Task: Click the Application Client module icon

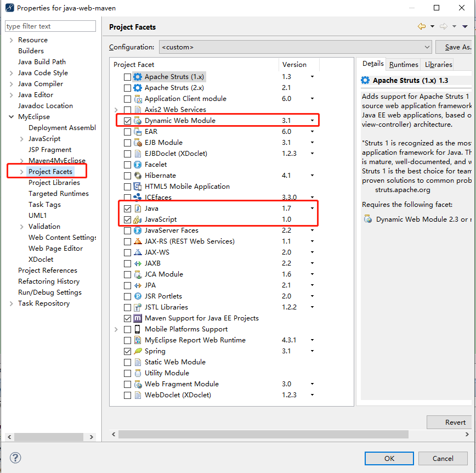Action: pos(138,99)
